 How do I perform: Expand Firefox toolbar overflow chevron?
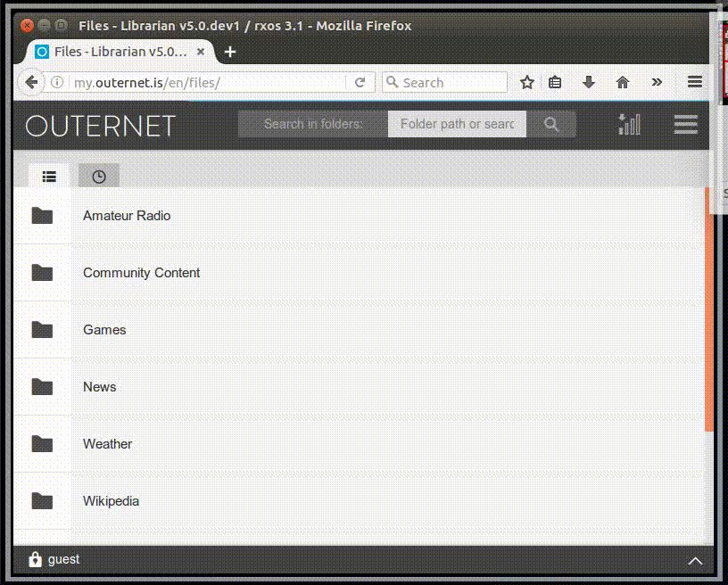tap(657, 83)
